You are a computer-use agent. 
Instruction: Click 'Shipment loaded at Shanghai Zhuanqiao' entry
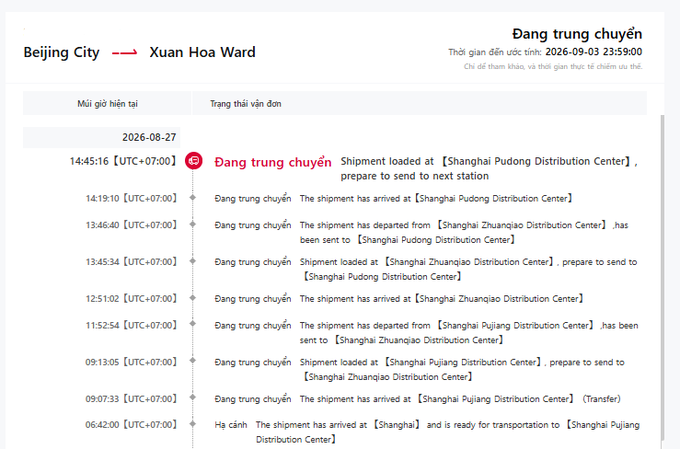[468, 269]
